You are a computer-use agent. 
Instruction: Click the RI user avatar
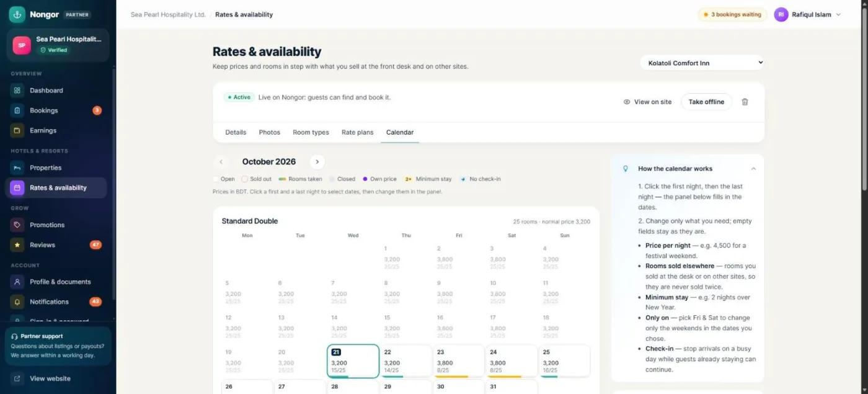point(781,14)
